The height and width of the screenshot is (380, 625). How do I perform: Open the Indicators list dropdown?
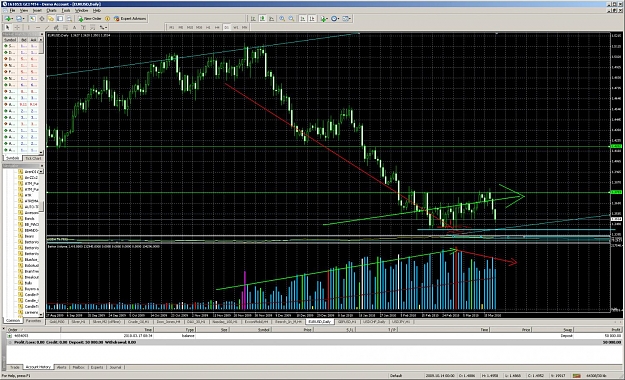pos(324,18)
